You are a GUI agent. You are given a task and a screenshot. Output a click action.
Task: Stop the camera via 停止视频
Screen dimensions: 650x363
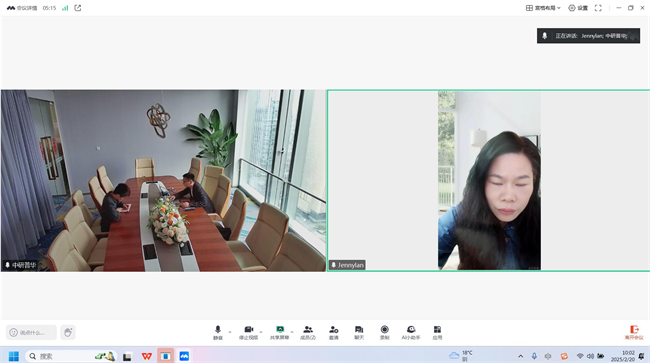click(x=248, y=332)
